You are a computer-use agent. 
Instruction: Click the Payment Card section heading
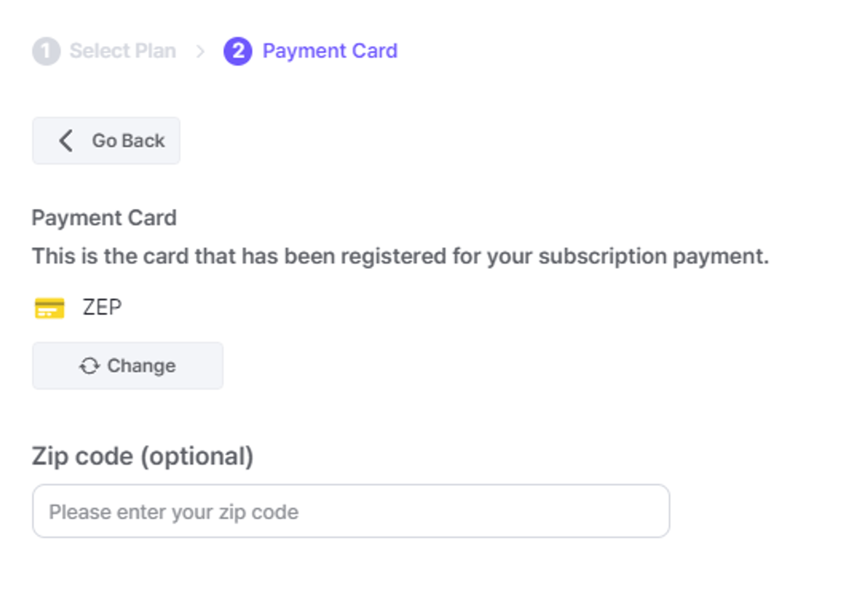(x=104, y=218)
